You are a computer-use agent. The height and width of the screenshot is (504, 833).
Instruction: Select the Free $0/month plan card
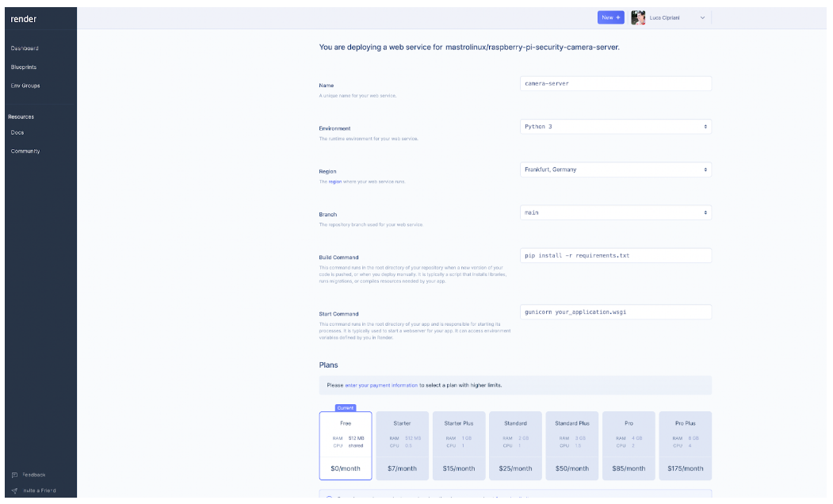(346, 445)
